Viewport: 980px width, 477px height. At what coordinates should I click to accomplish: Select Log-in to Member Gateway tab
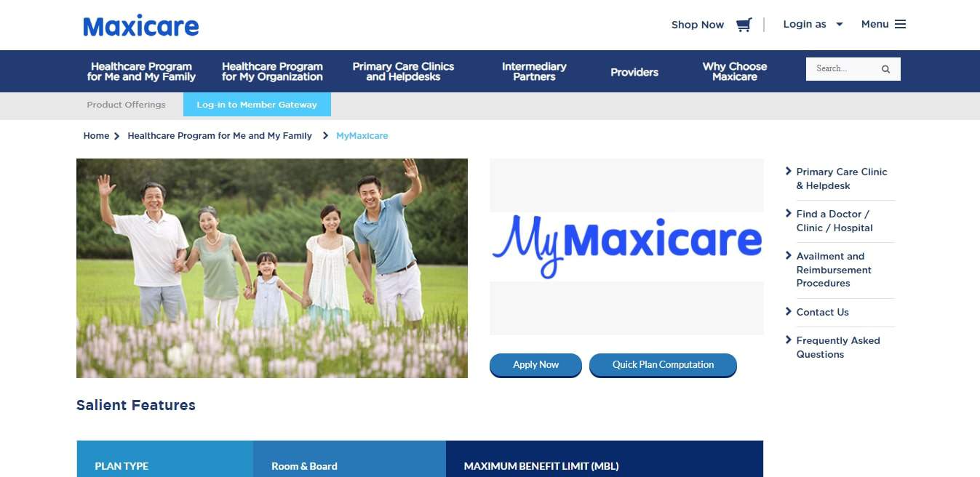pos(257,105)
